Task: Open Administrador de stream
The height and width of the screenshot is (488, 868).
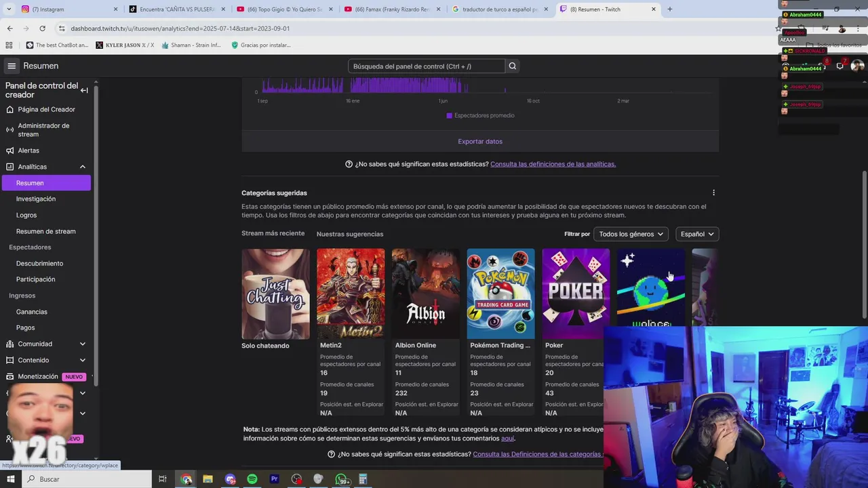Action: (x=46, y=129)
